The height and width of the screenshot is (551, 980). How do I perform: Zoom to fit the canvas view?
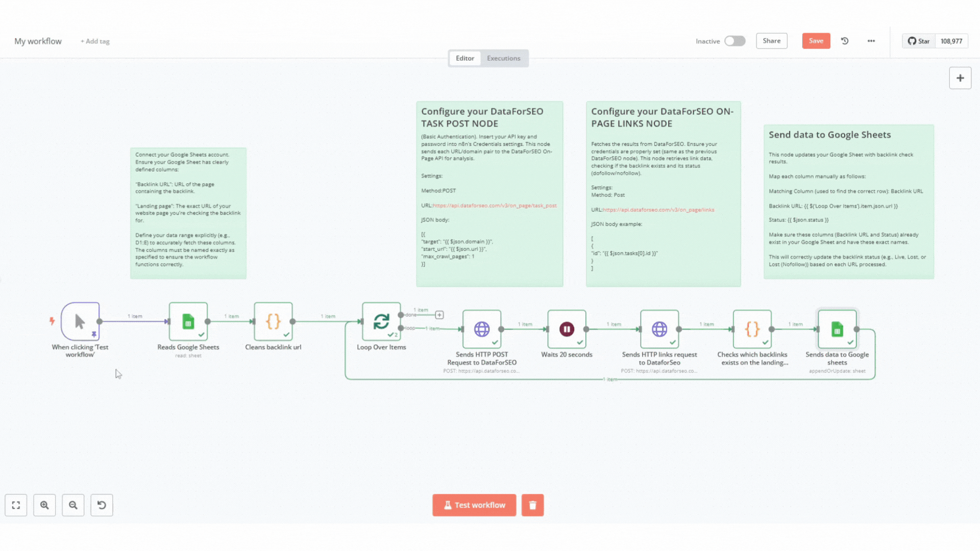pyautogui.click(x=16, y=505)
